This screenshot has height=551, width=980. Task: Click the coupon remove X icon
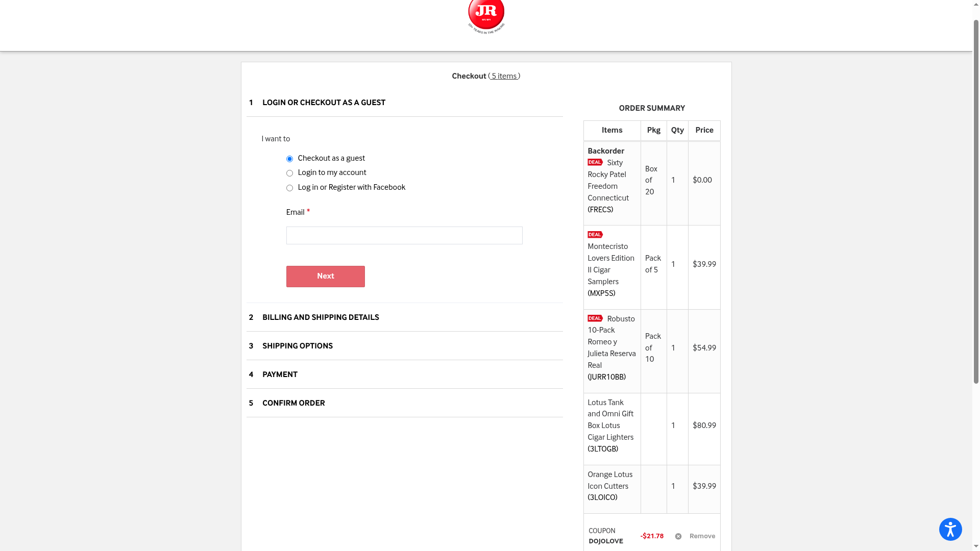point(678,536)
